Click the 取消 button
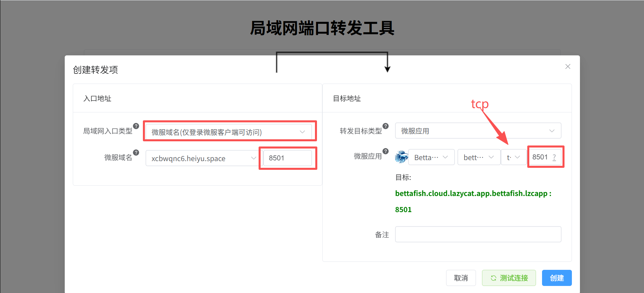 tap(461, 278)
